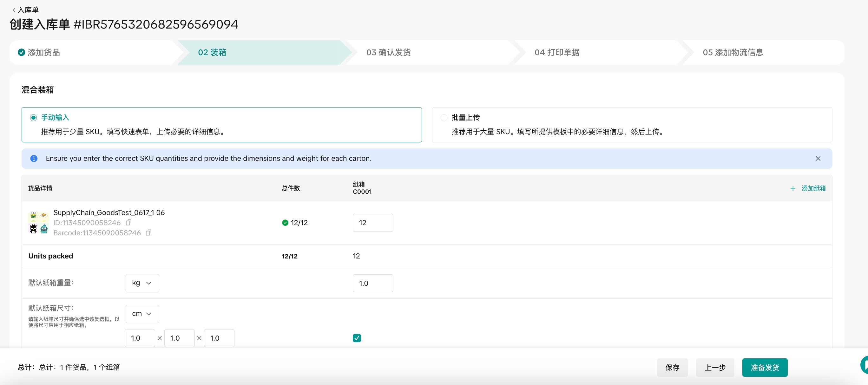Copy Barcode using its copy icon
The width and height of the screenshot is (868, 385).
point(148,233)
